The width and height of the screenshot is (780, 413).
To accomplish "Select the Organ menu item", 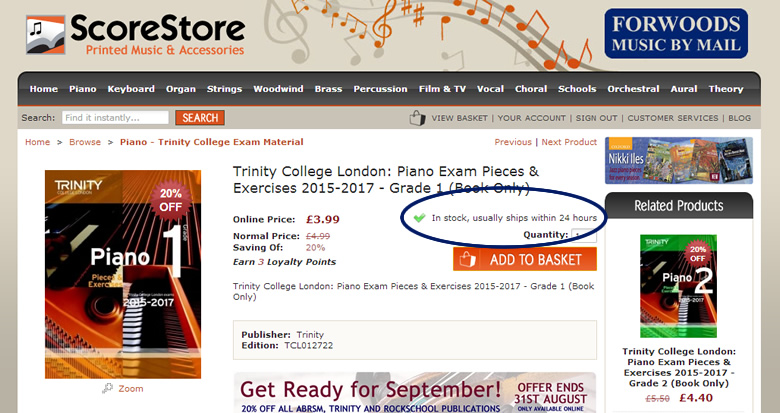I will click(x=181, y=89).
